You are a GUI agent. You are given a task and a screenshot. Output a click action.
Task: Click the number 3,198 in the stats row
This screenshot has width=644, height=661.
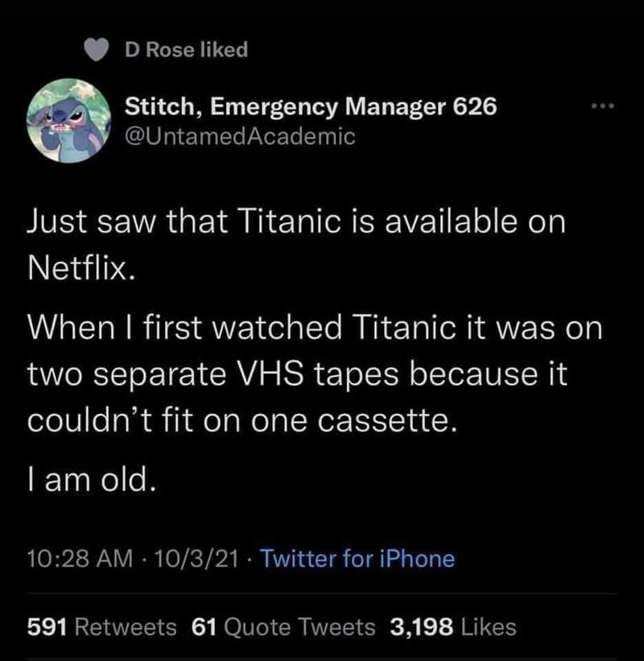coord(419,626)
